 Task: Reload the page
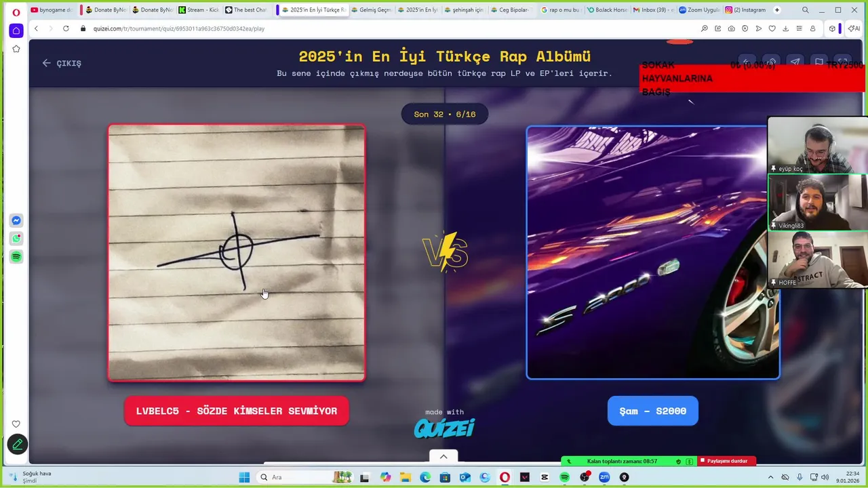coord(66,28)
